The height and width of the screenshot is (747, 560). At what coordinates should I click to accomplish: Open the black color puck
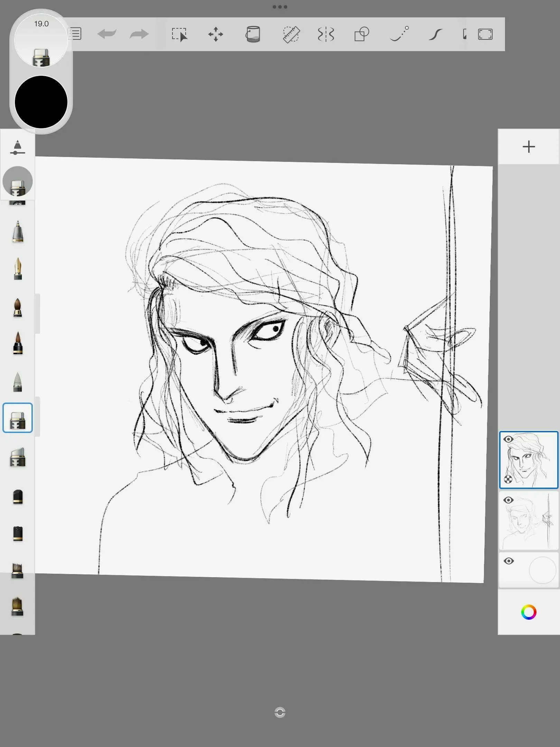pos(41,102)
